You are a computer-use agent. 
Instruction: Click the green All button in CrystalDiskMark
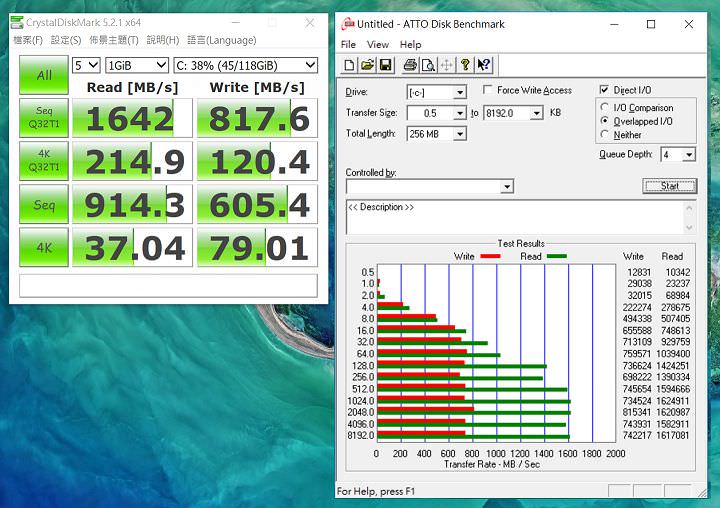[x=45, y=75]
